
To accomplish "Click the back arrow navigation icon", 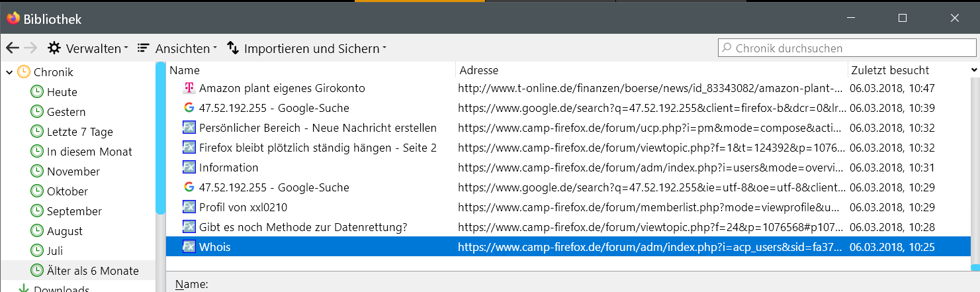I will 12,48.
